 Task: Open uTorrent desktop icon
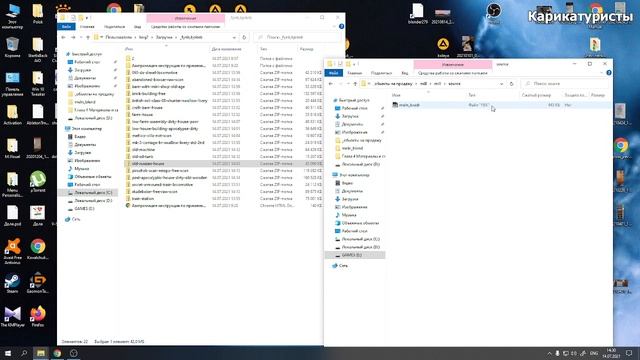[38, 182]
